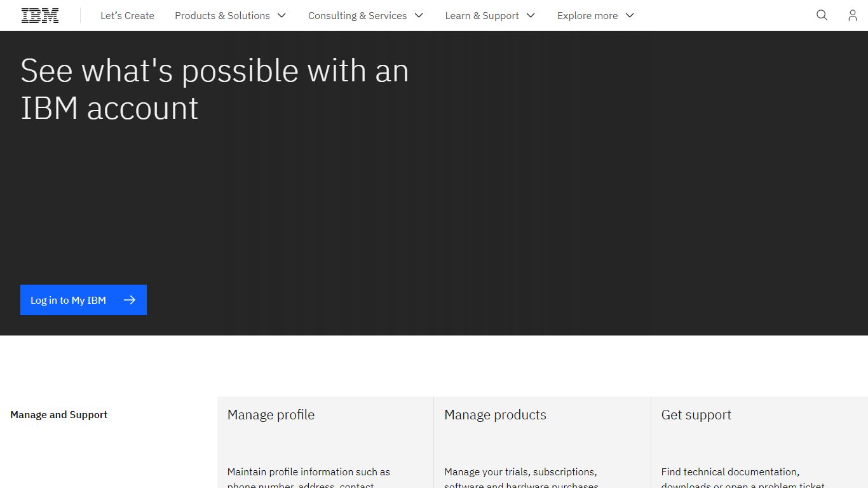Image resolution: width=868 pixels, height=488 pixels.
Task: Open the Manage profile card heading
Action: coord(271,415)
